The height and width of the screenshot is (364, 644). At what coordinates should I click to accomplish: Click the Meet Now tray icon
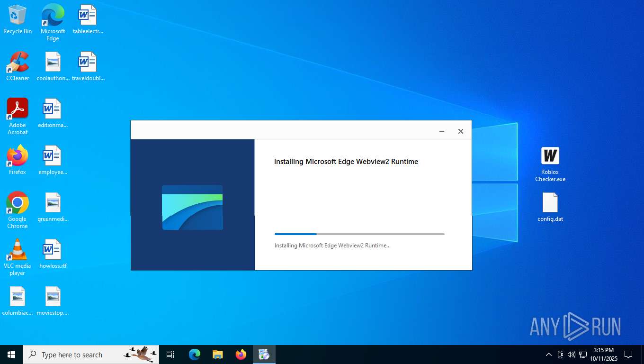[x=560, y=355]
